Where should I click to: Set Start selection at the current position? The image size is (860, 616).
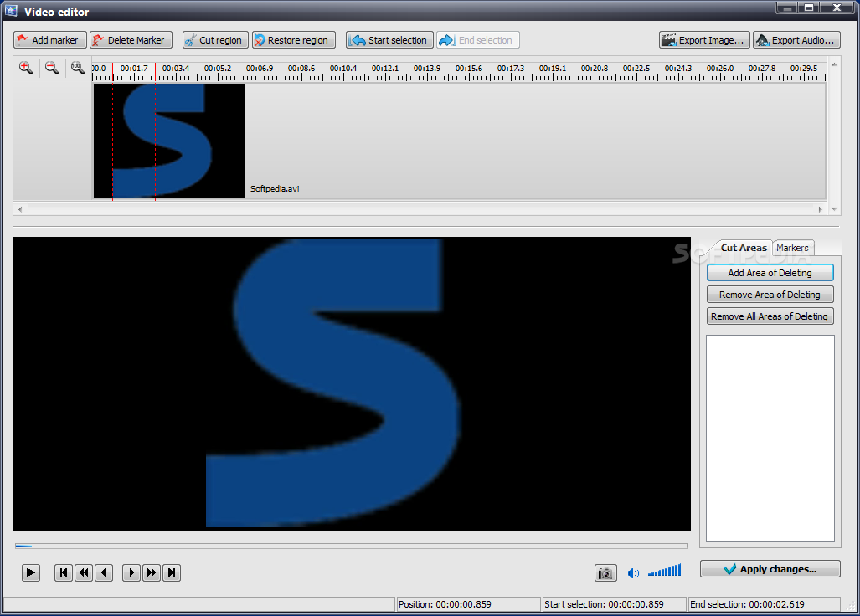click(x=389, y=40)
